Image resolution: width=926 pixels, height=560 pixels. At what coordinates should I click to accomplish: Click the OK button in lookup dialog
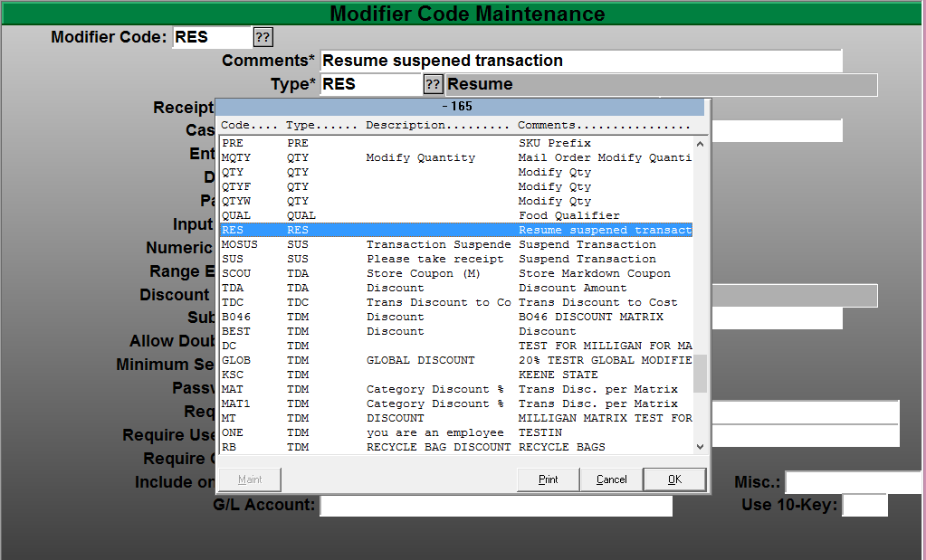click(674, 479)
